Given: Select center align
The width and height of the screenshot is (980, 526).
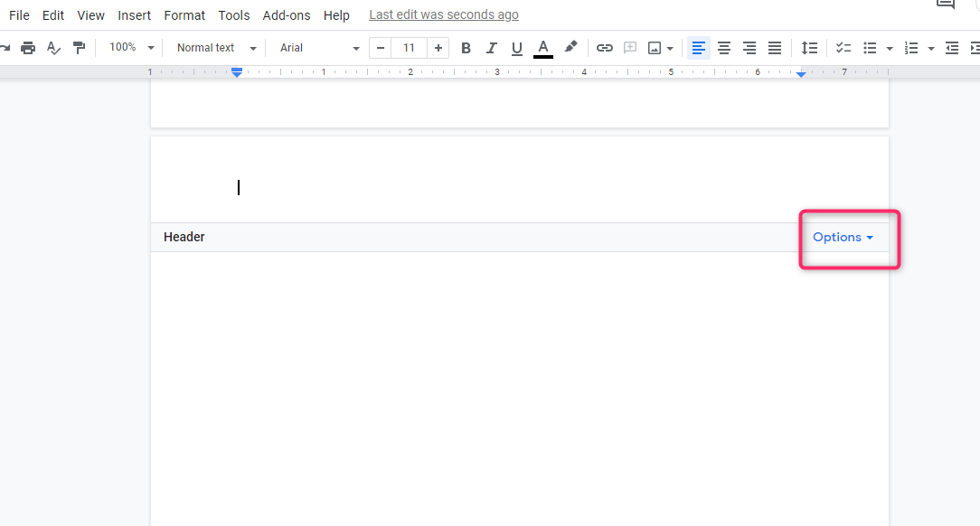Looking at the screenshot, I should 724,48.
